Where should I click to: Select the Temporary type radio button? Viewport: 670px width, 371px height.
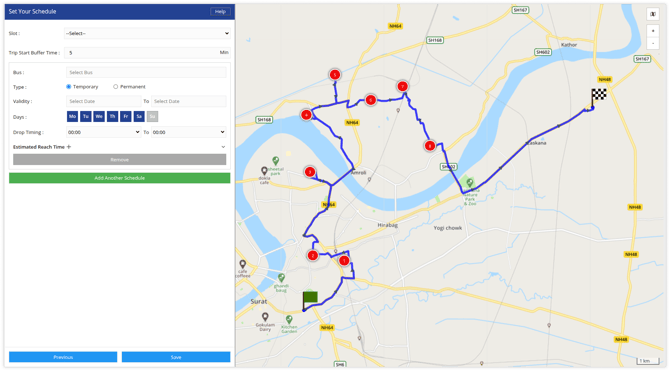pos(68,87)
